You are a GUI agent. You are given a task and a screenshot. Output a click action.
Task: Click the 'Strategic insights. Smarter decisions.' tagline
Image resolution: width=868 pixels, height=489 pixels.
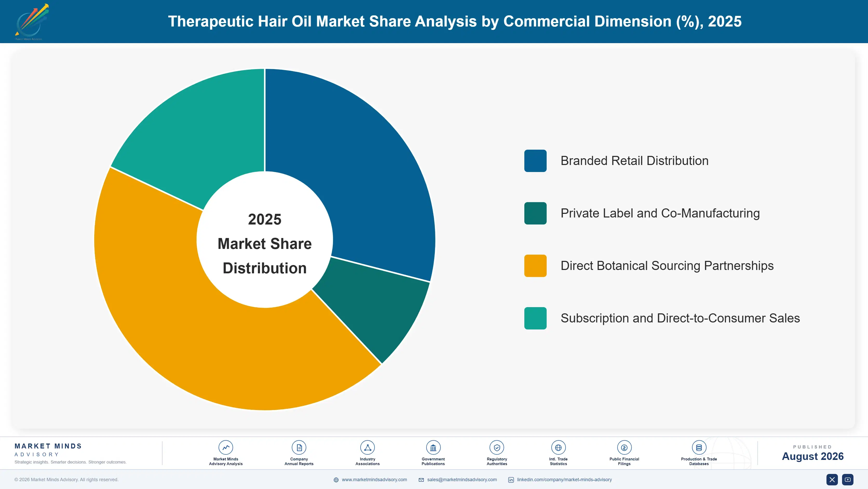tap(70, 462)
